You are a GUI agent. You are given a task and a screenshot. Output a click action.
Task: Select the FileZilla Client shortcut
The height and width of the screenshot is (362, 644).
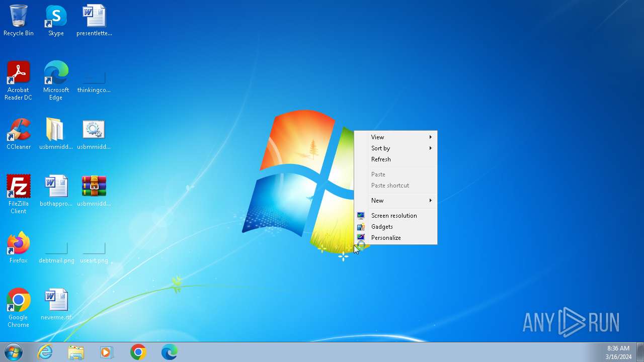19,195
